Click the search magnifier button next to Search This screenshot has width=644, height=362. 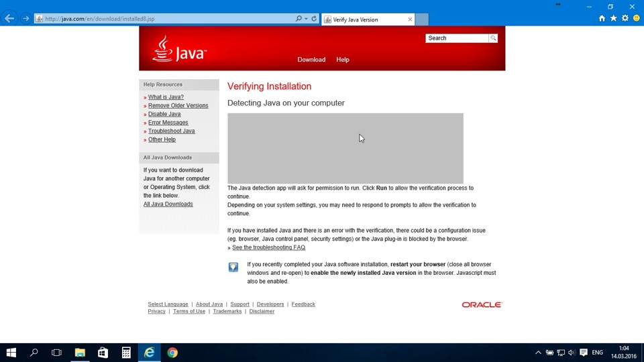pos(493,38)
